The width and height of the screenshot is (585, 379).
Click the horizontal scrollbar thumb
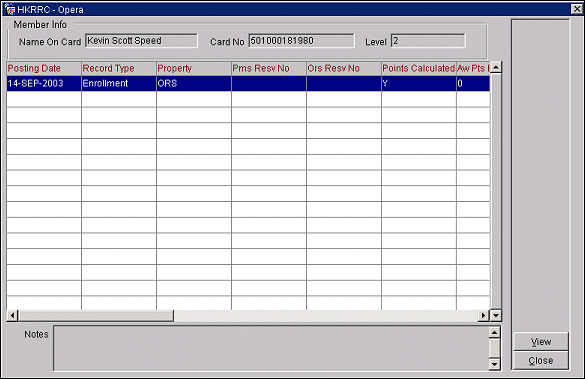pos(96,316)
